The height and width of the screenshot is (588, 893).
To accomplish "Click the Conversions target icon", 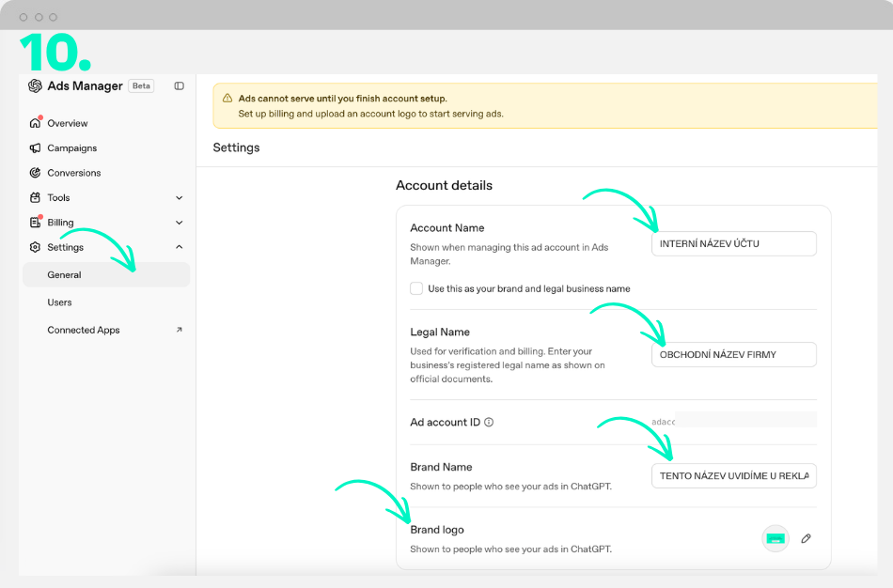I will coord(36,173).
